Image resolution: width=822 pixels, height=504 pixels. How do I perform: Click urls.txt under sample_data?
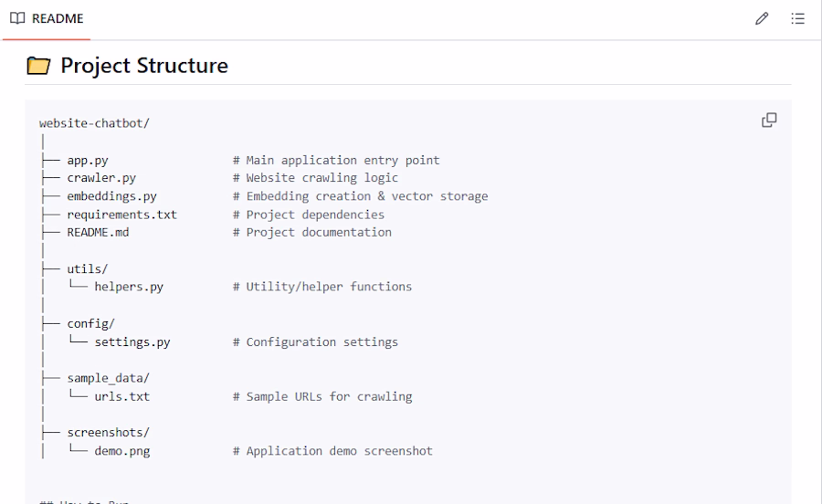point(121,396)
